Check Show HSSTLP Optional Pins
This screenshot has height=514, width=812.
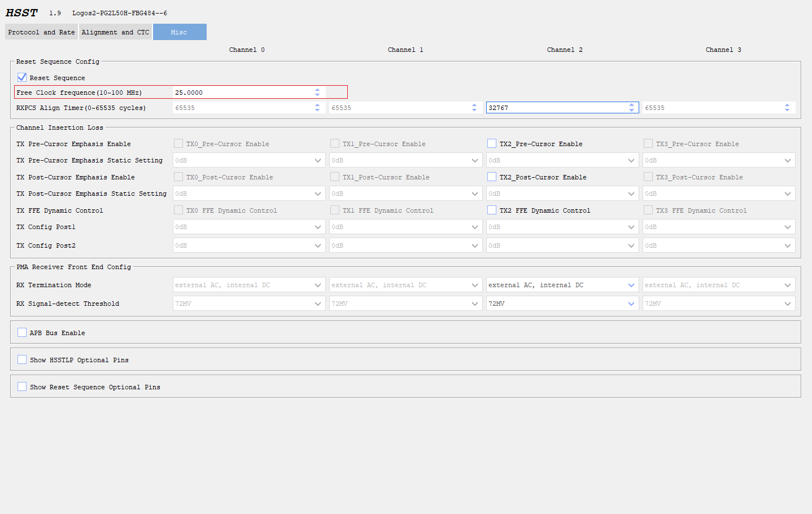(x=21, y=359)
